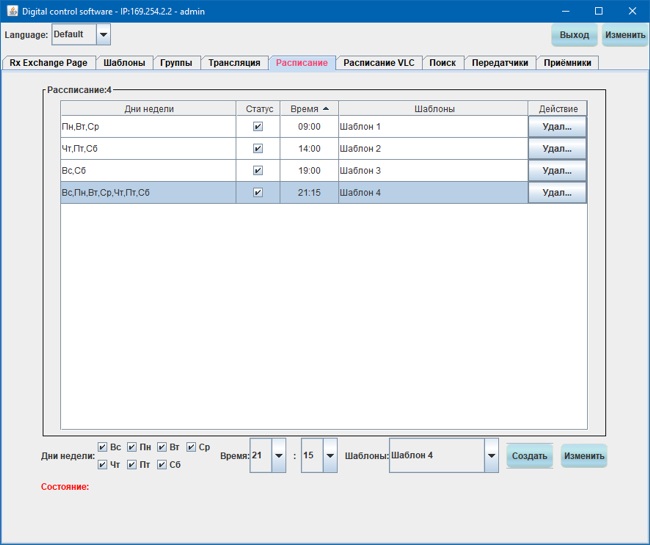The height and width of the screenshot is (545, 650).
Task: Select the Чт,Пт,Сб schedule row
Action: pos(148,149)
